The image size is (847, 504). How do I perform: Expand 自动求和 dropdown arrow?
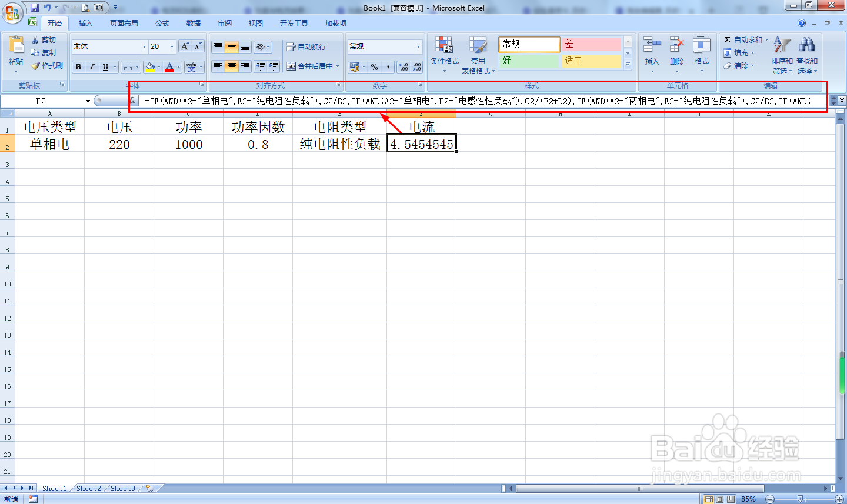(x=766, y=40)
